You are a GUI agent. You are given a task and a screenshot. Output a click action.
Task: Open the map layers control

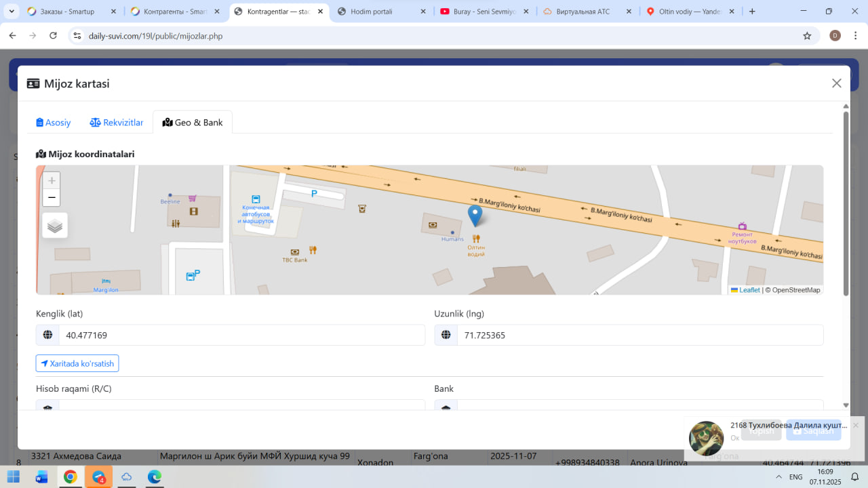tap(55, 226)
